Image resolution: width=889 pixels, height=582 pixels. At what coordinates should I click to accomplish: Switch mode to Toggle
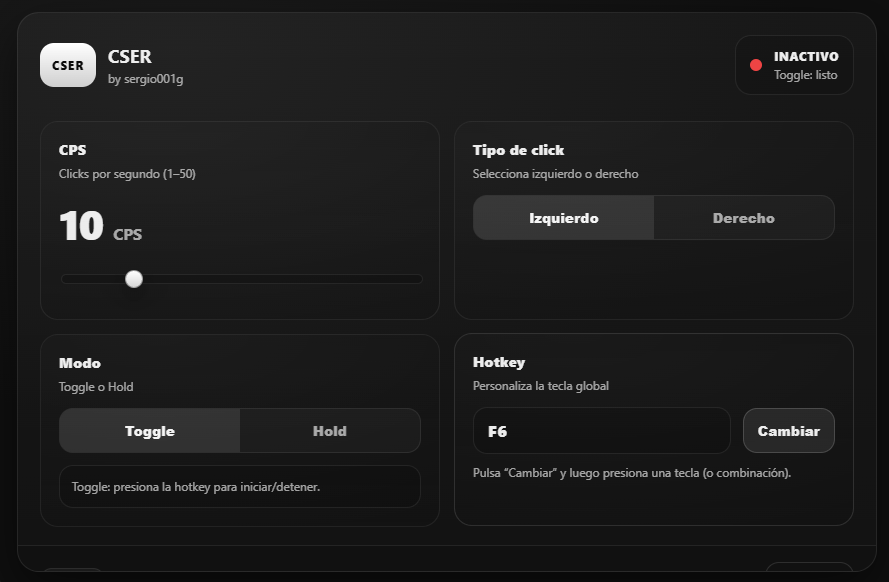150,431
